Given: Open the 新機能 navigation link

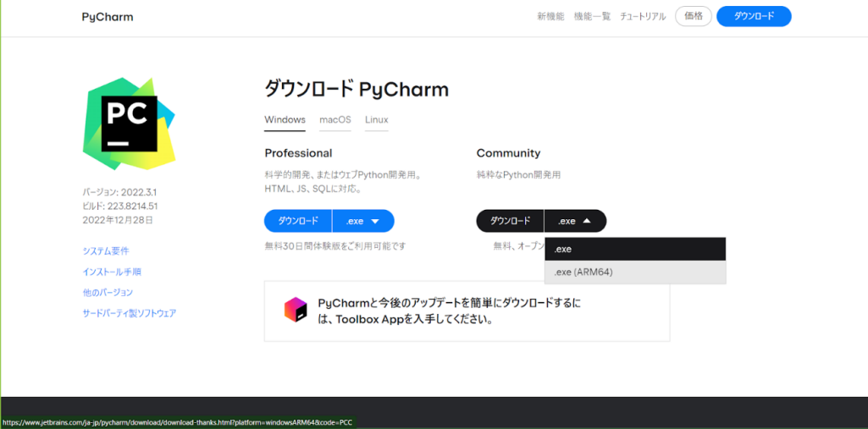Looking at the screenshot, I should pos(550,17).
